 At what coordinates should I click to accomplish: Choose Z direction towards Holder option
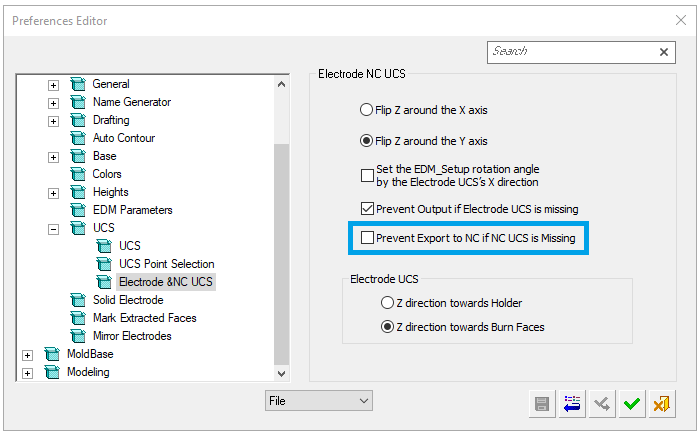tap(387, 303)
